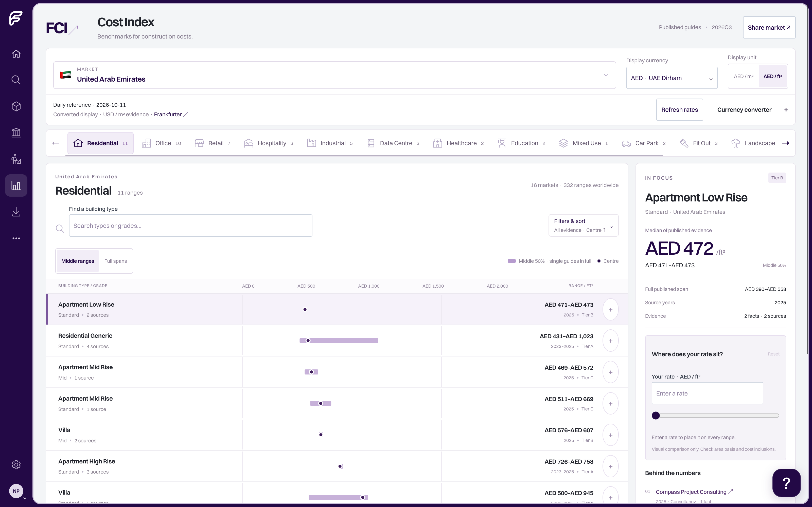
Task: Switch to the Retail tab
Action: 213,143
